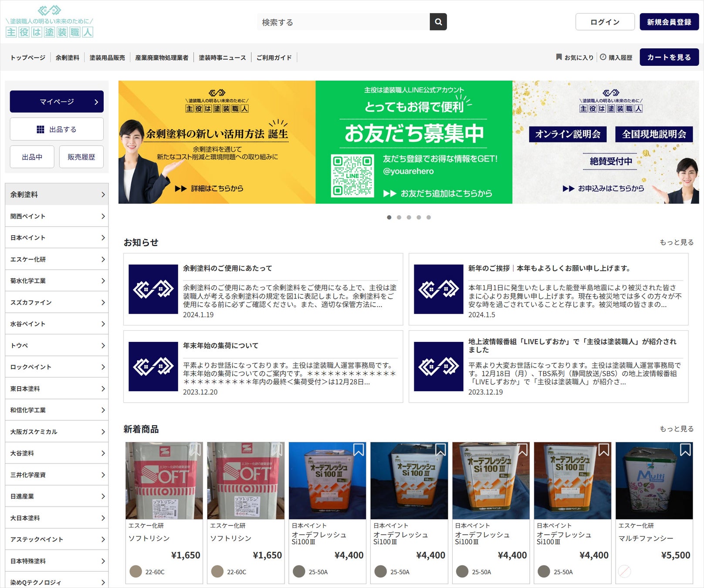
Task: Open マイページ from the sidebar
Action: click(57, 101)
